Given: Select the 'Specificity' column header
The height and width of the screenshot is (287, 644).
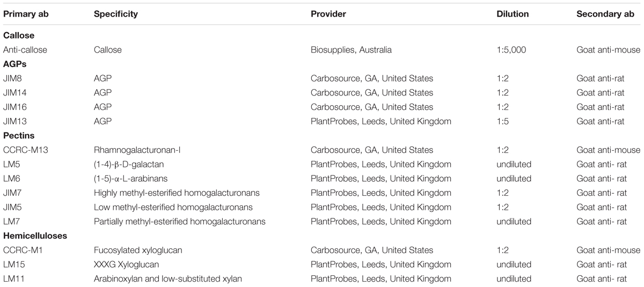Looking at the screenshot, I should (x=113, y=14).
